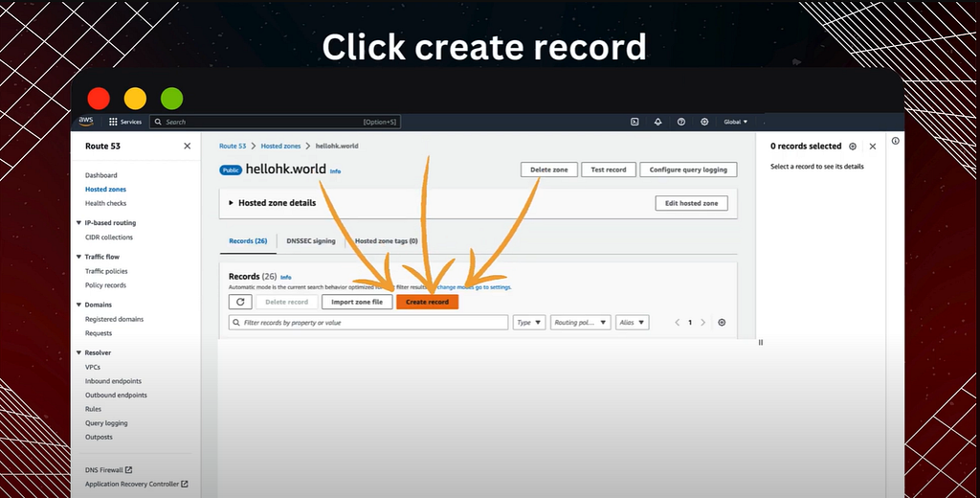Image resolution: width=980 pixels, height=498 pixels.
Task: Click the Hosted zones breadcrumb
Action: [280, 146]
